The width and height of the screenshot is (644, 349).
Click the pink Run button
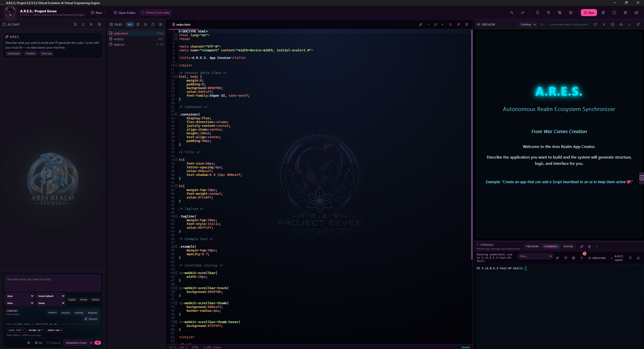click(589, 13)
